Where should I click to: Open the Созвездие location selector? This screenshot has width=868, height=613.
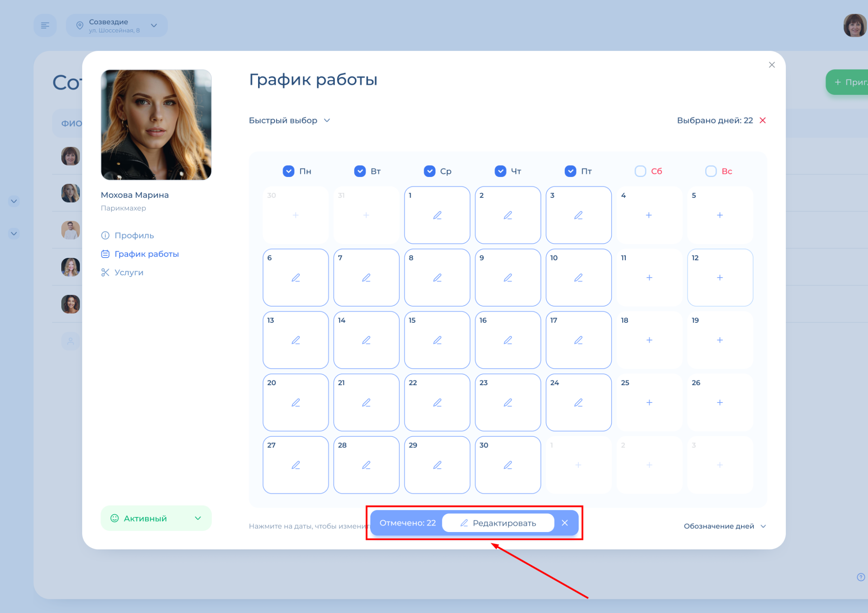[x=117, y=26]
